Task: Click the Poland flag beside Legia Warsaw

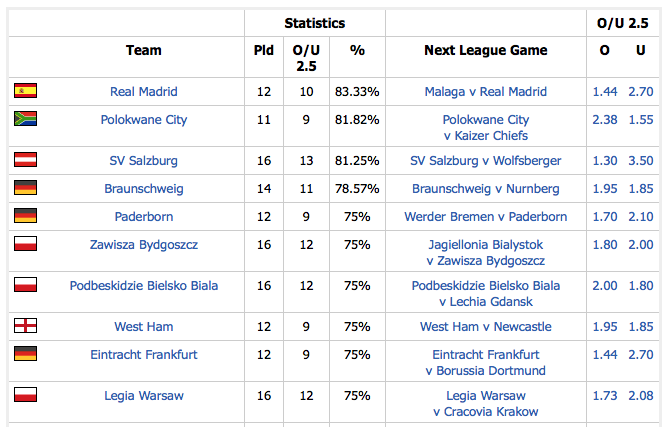Action: pos(25,395)
